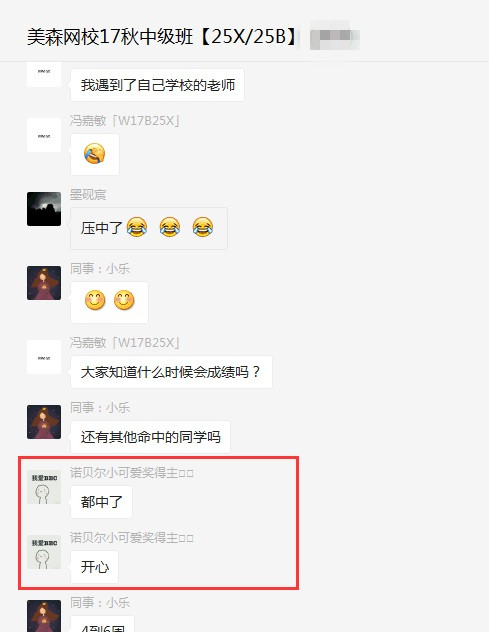Click the second blushing smiley emoji
The image size is (489, 632).
coord(124,300)
